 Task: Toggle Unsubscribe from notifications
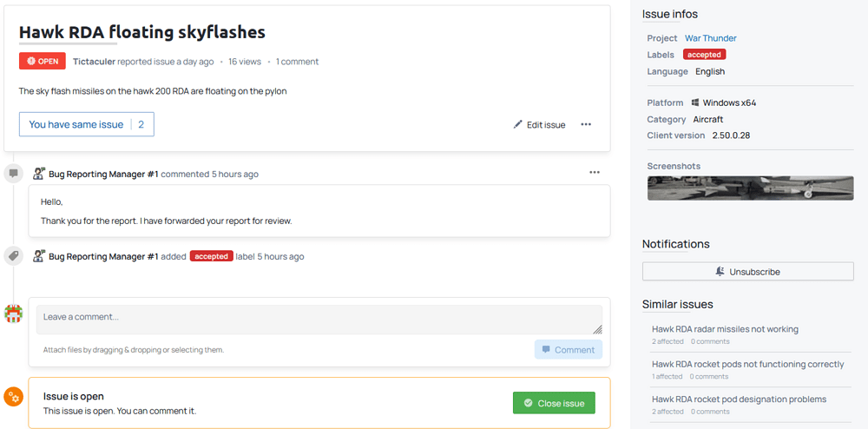point(747,272)
